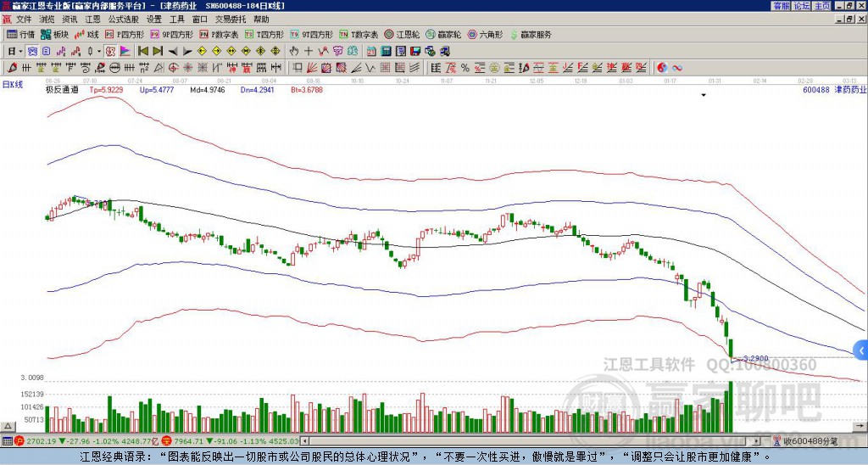Viewport: 868px width, 465px height.
Task: Open the 行情 market quotes view
Action: tap(20, 34)
